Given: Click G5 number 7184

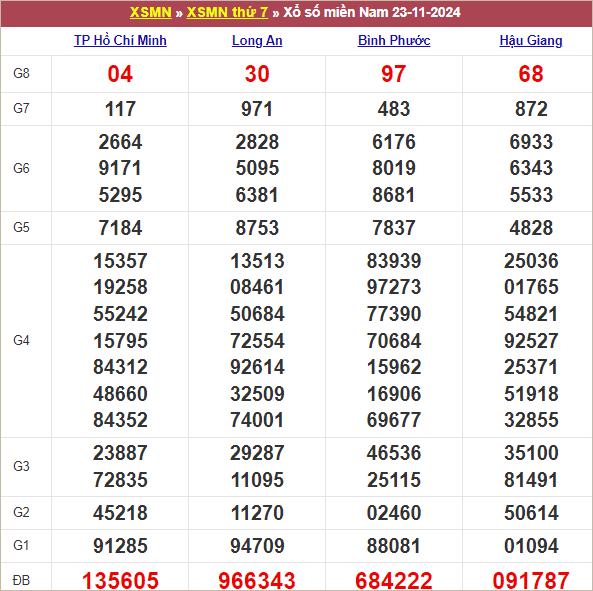Looking at the screenshot, I should 120,228.
